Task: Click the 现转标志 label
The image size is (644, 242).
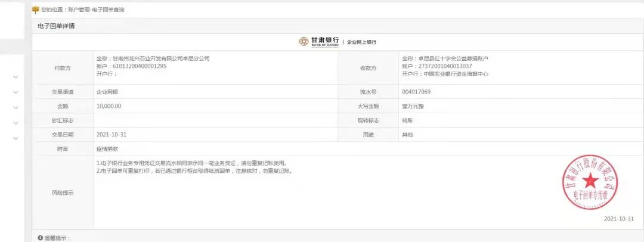Action: (368, 121)
